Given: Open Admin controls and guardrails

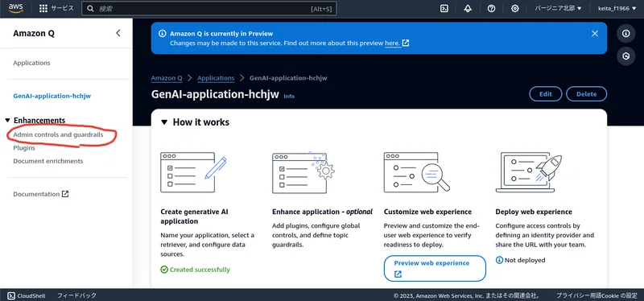Looking at the screenshot, I should pos(58,134).
